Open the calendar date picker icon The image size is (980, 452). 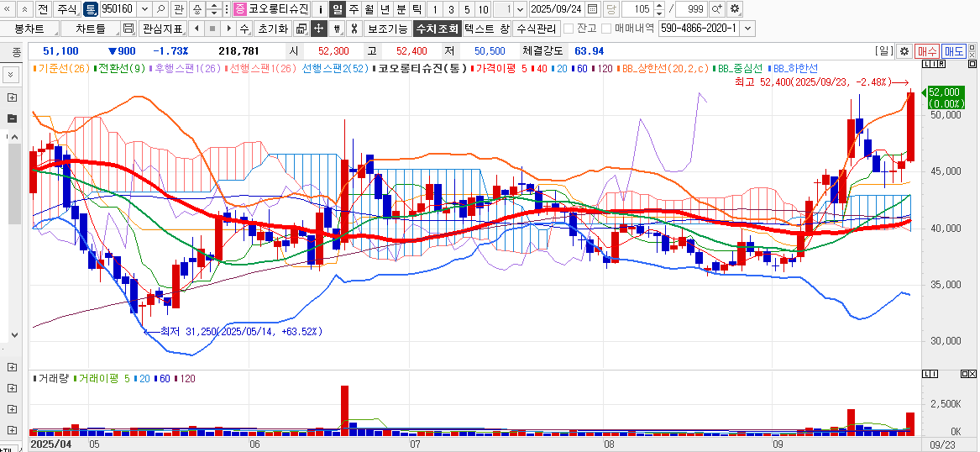coord(593,9)
